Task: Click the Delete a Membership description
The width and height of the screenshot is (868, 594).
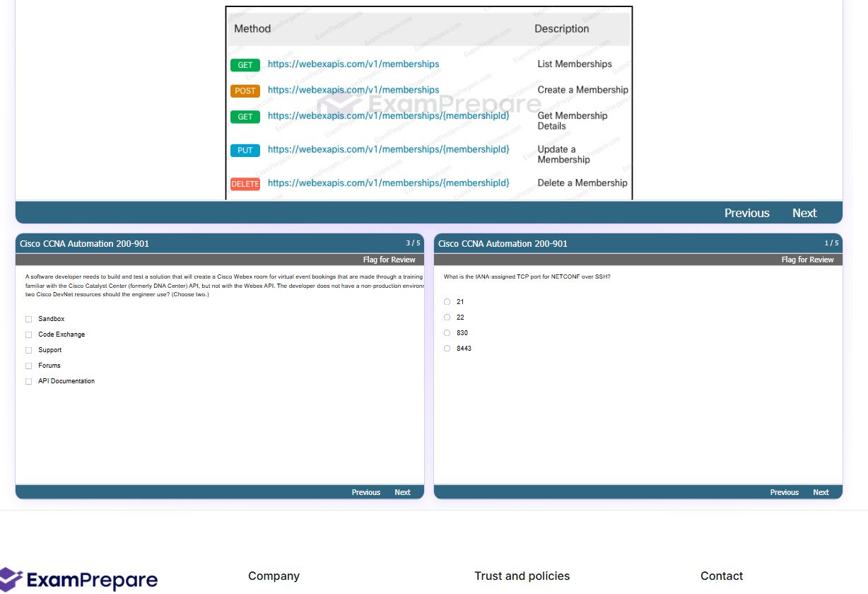Action: (582, 183)
